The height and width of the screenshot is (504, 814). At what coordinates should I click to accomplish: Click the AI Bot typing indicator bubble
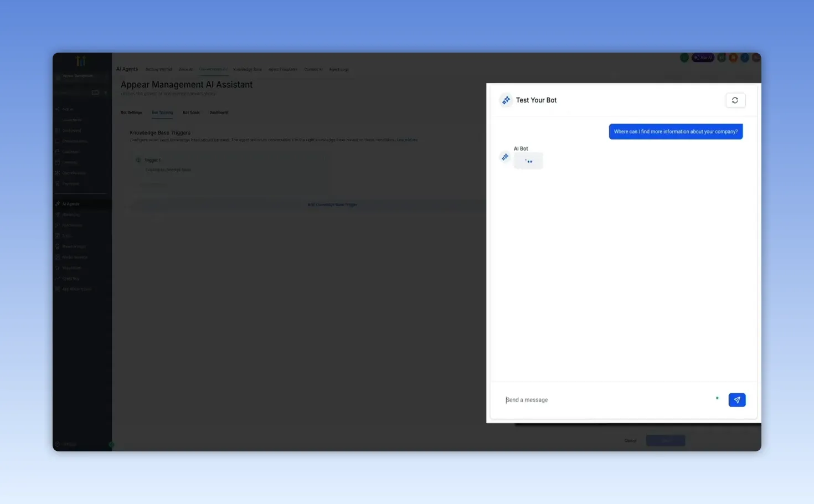click(x=528, y=161)
